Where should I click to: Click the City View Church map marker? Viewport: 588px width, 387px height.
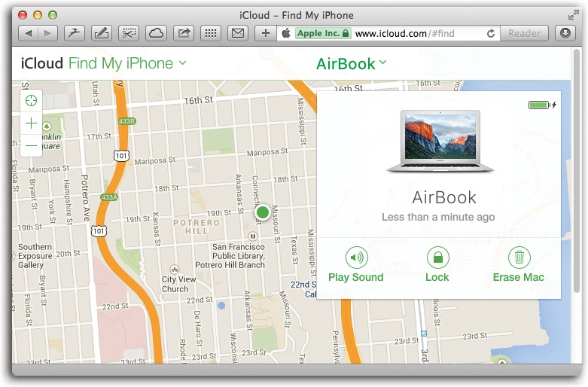[175, 270]
